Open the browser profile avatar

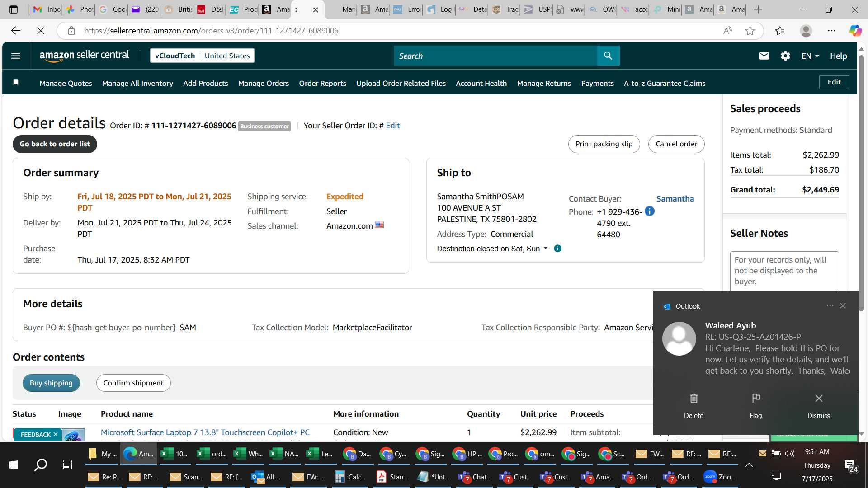point(806,31)
